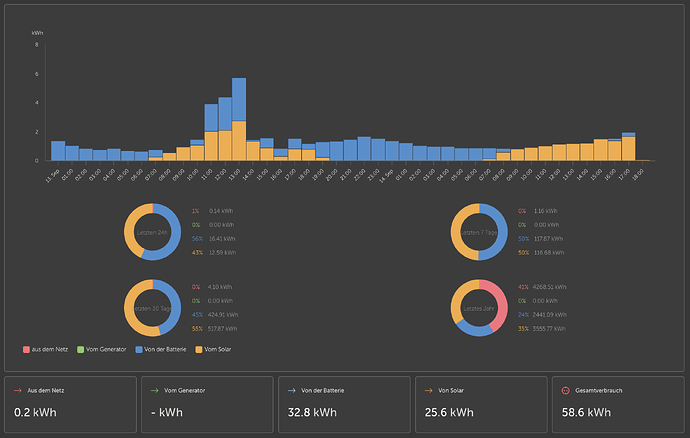This screenshot has width=690, height=438.
Task: Select the 'Letzten 7 Tage' donut chart center
Action: coord(479,232)
